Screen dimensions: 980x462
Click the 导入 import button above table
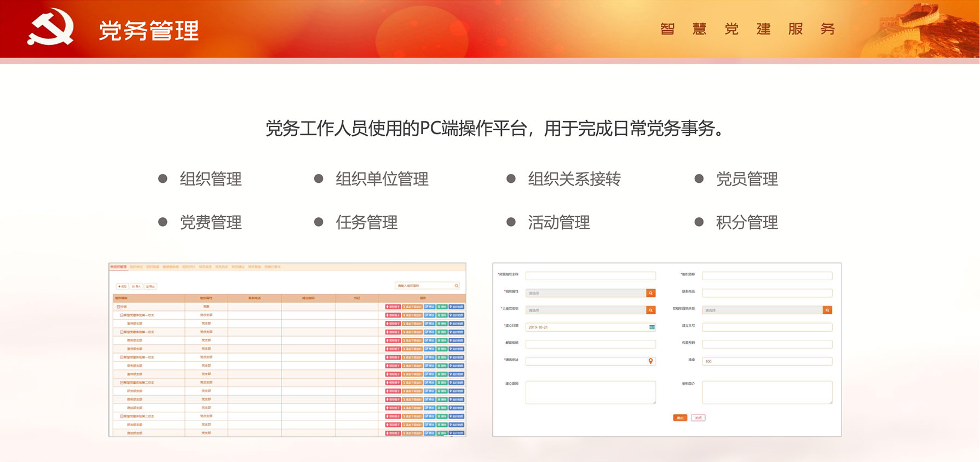tap(136, 286)
